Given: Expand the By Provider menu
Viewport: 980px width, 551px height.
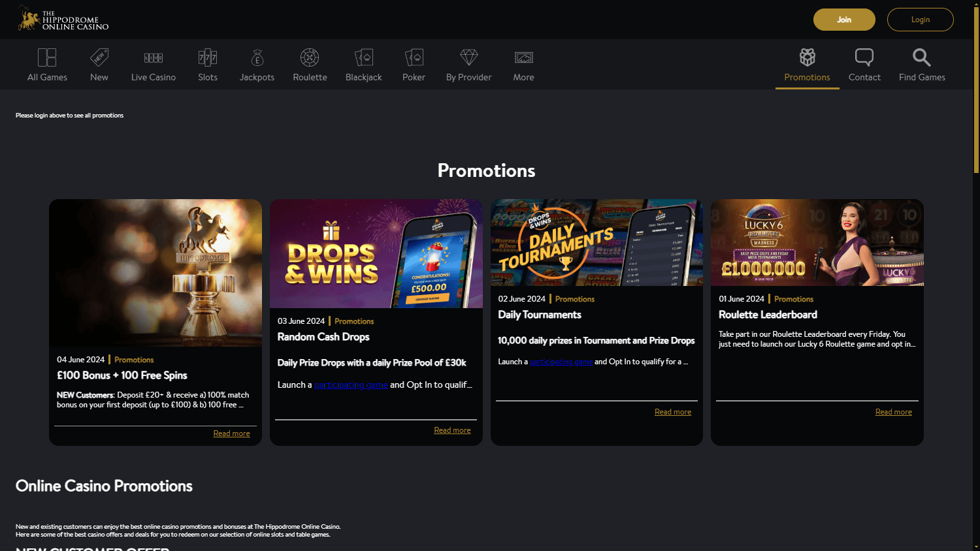Looking at the screenshot, I should pos(468,64).
